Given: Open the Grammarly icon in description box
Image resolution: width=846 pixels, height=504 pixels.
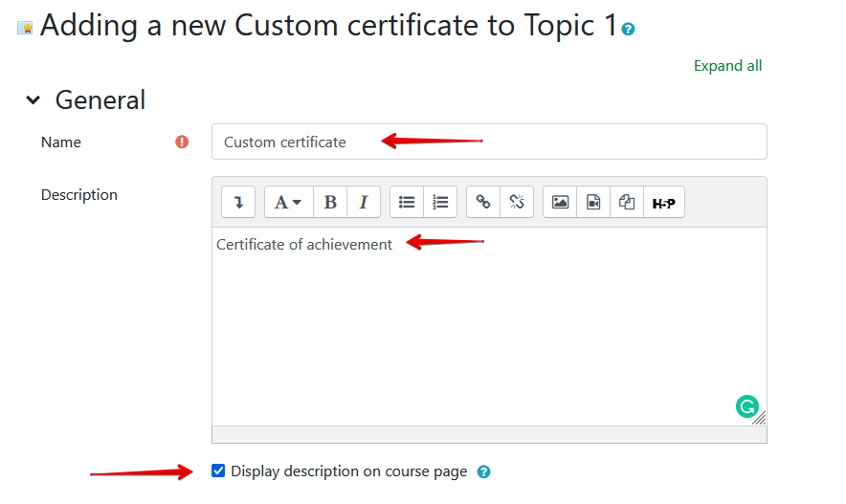Looking at the screenshot, I should point(746,406).
